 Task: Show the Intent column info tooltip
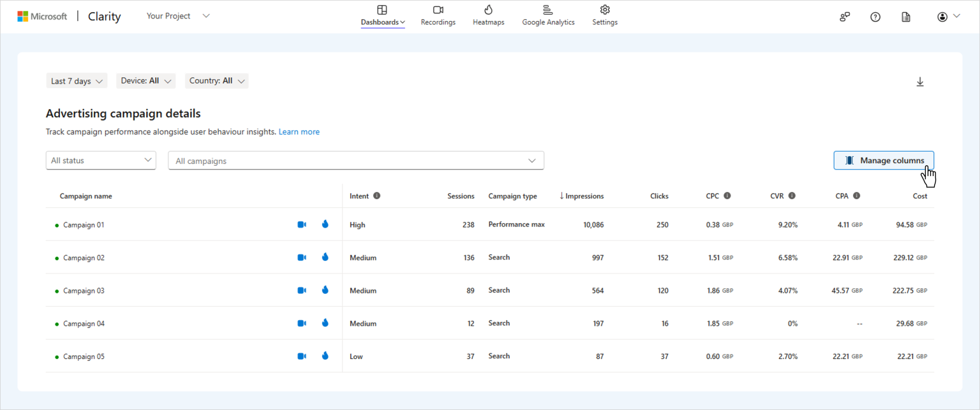(x=377, y=196)
